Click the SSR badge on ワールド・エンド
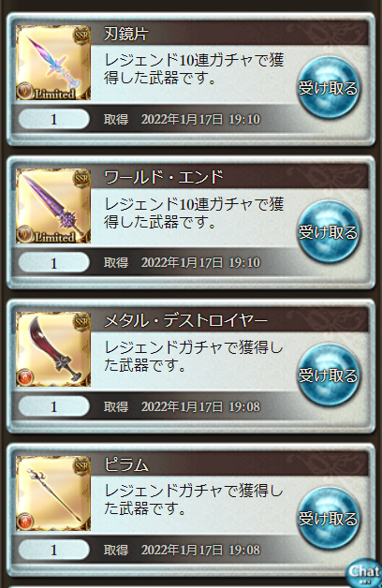This screenshot has width=382, height=588. (81, 179)
